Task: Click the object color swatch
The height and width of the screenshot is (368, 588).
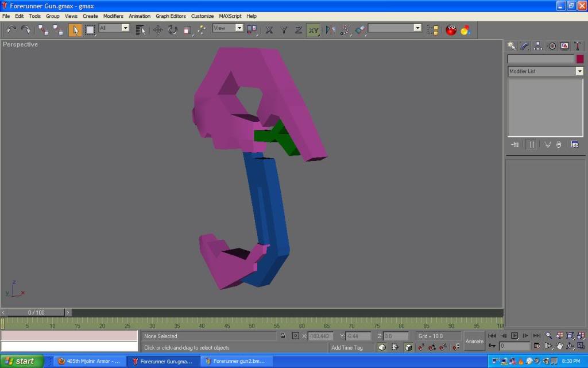Action: pos(580,59)
